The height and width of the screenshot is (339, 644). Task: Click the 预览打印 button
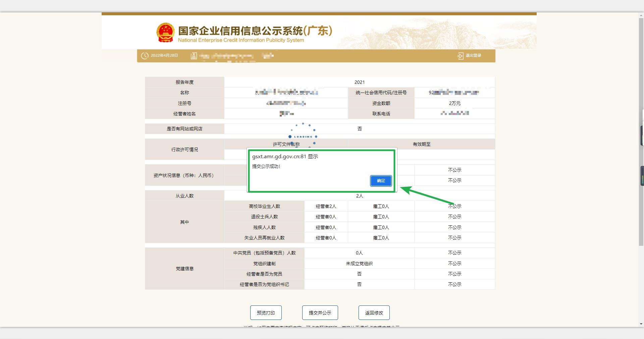point(265,313)
